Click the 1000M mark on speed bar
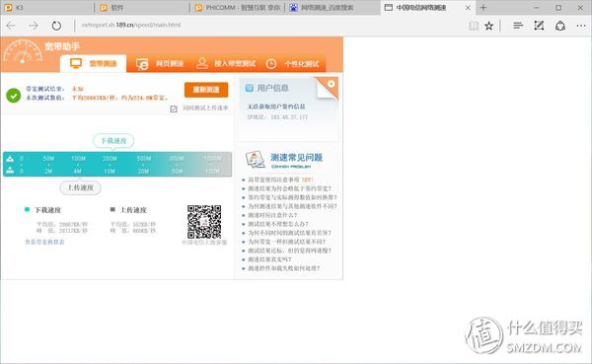This screenshot has width=592, height=364. pyautogui.click(x=212, y=158)
